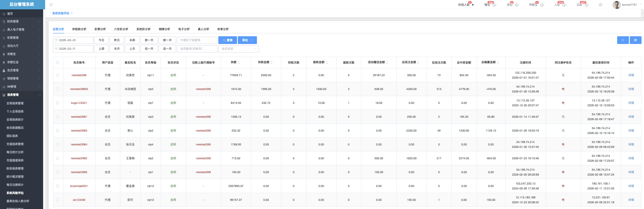Open the 会员状态 dropdown filter
The image size is (644, 209).
[x=239, y=49]
